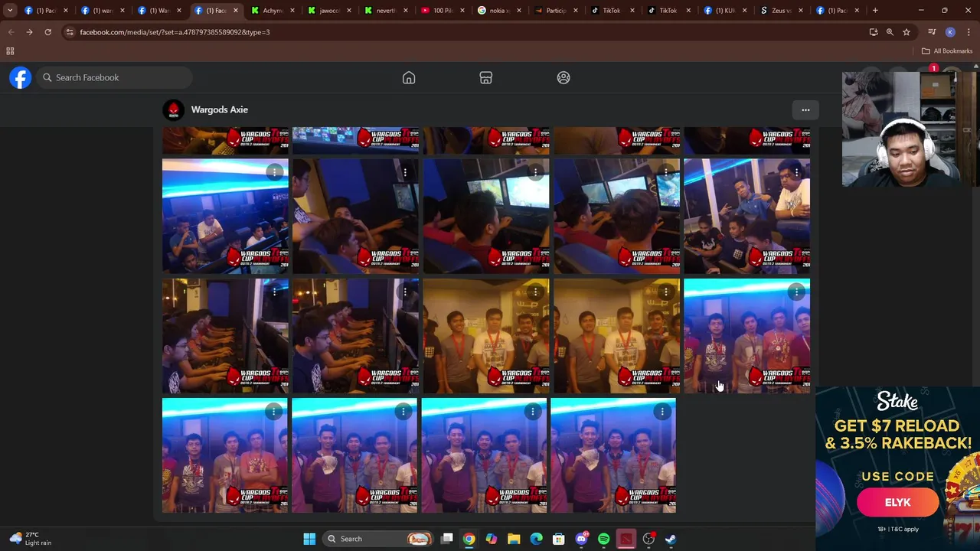Screen dimensions: 980x551
Task: Click the Windows taskbar Search box
Action: coord(378,539)
